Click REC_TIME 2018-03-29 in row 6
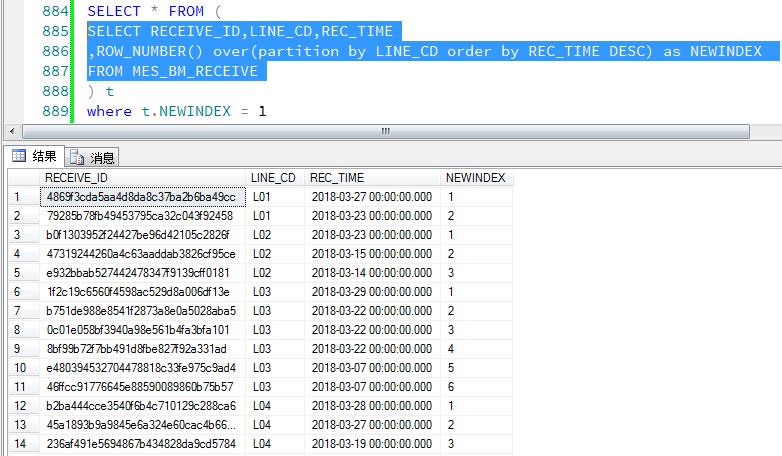The width and height of the screenshot is (782, 456). [x=372, y=292]
